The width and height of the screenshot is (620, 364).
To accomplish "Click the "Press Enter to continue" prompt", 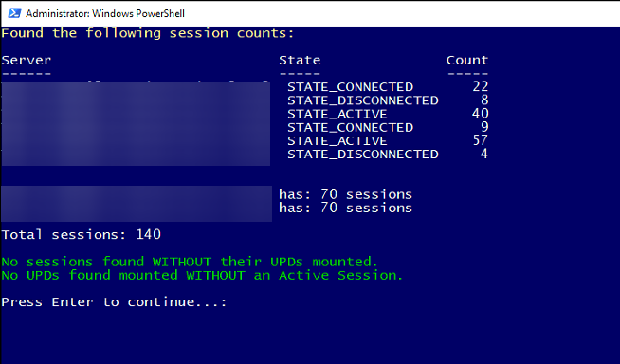I will 115,302.
